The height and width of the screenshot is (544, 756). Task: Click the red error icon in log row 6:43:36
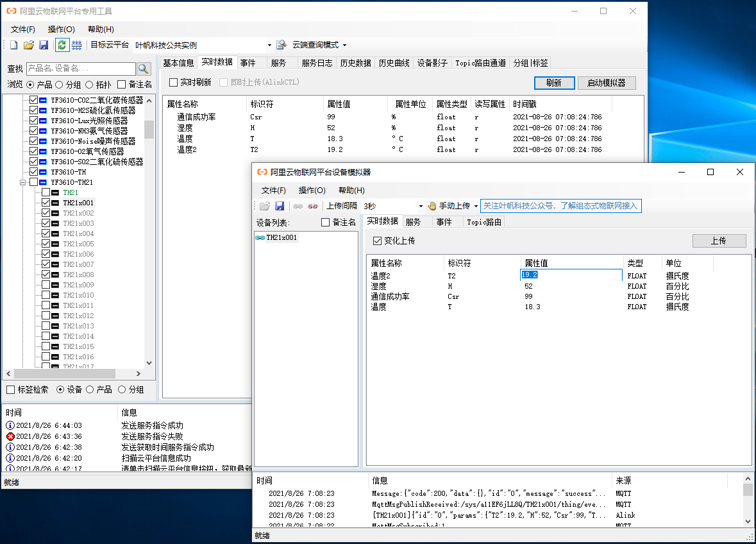point(10,436)
